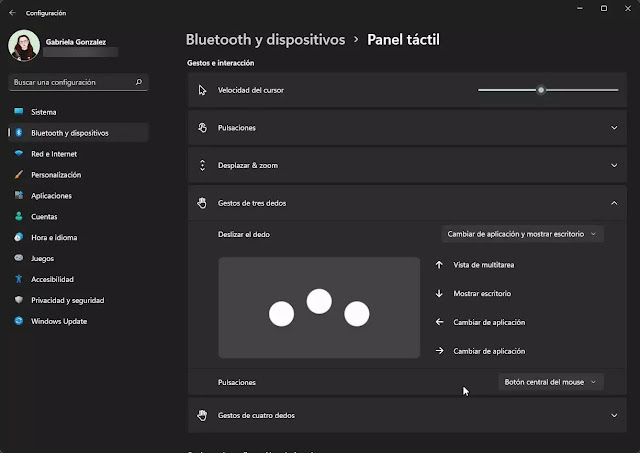This screenshot has height=453, width=640.
Task: Open Gabriela Gonzalez profile picture
Action: pyautogui.click(x=24, y=45)
